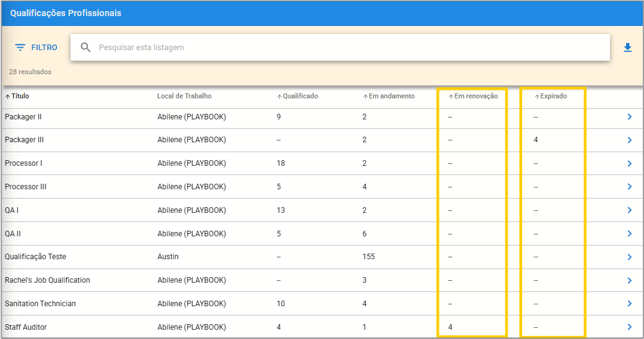The height and width of the screenshot is (339, 644).
Task: Expand QA II row with its chevron
Action: point(629,234)
